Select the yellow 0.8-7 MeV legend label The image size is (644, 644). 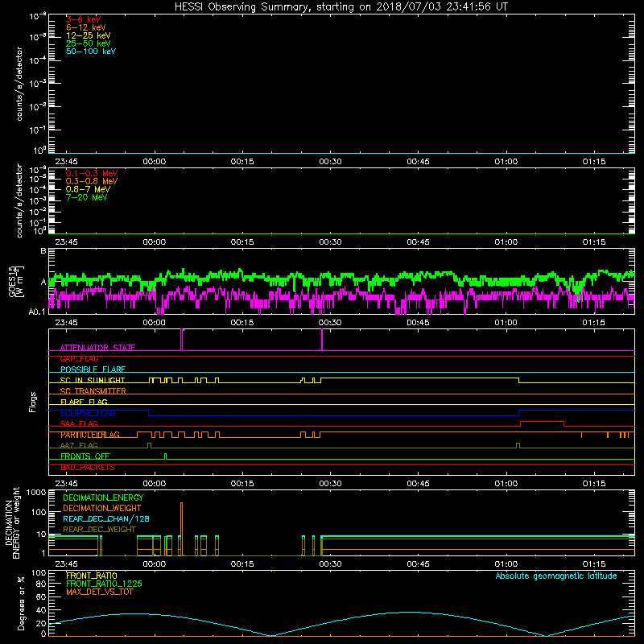click(x=88, y=189)
